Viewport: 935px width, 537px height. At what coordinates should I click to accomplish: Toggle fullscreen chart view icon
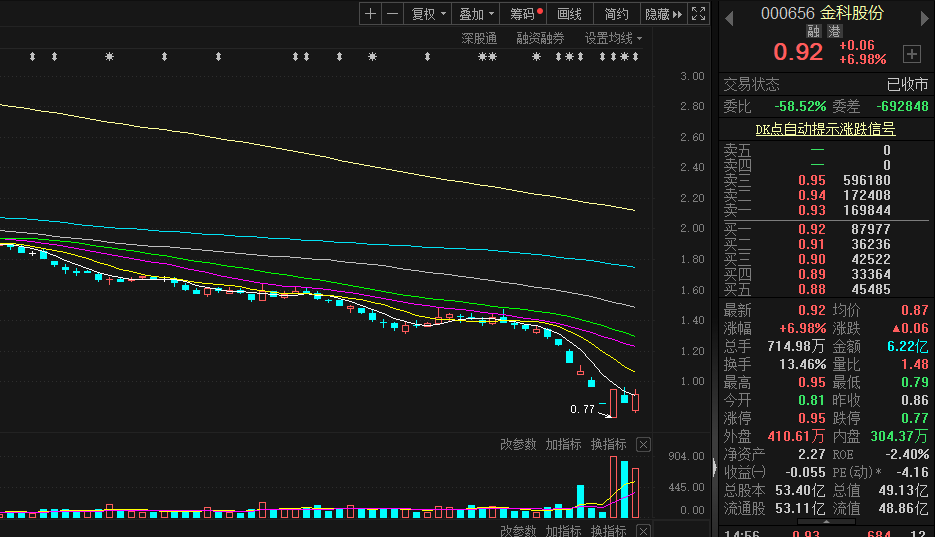click(699, 13)
